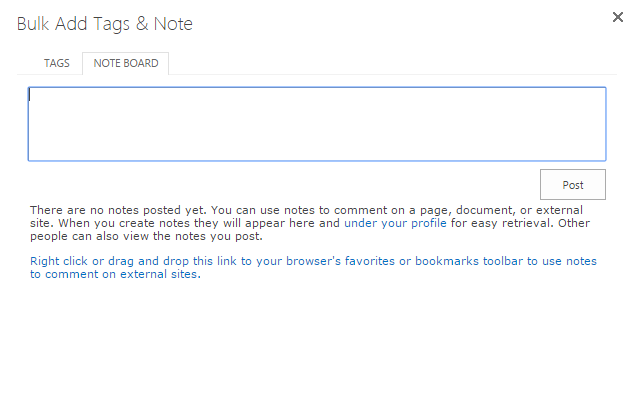
Task: Click the active NOTE BOARD tab label
Action: click(x=126, y=63)
